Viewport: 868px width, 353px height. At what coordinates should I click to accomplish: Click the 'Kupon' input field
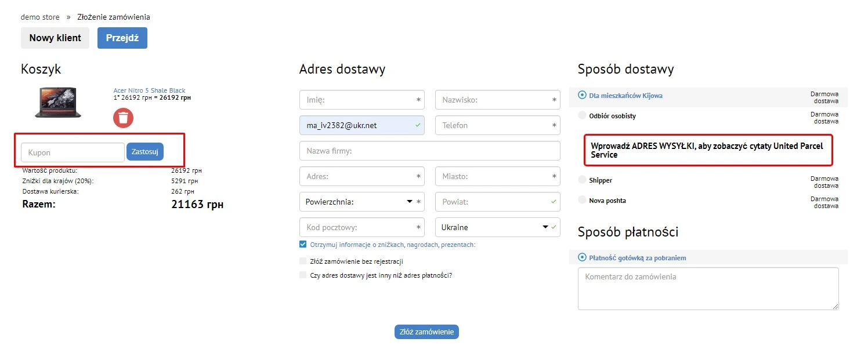point(72,152)
